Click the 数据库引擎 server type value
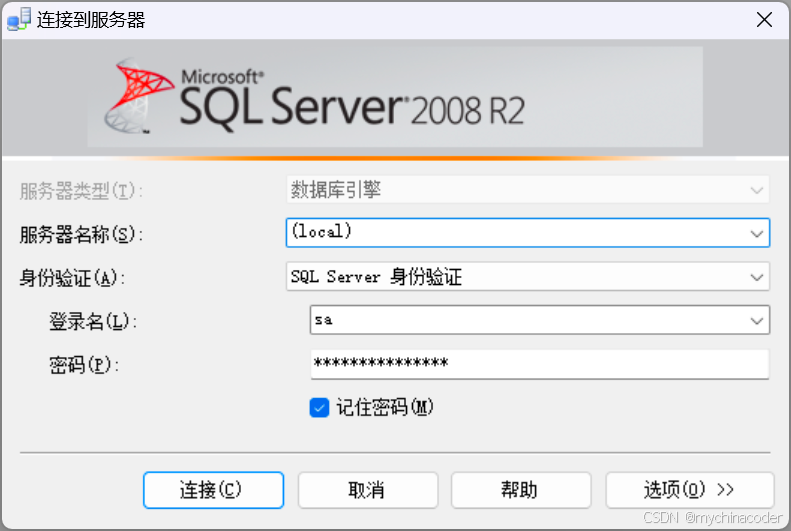The width and height of the screenshot is (791, 531). pos(335,190)
